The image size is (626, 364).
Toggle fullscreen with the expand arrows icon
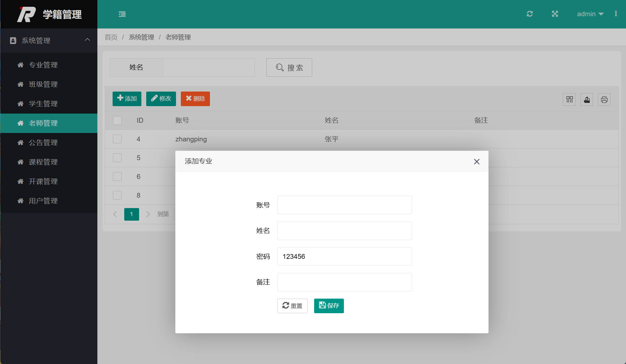555,14
